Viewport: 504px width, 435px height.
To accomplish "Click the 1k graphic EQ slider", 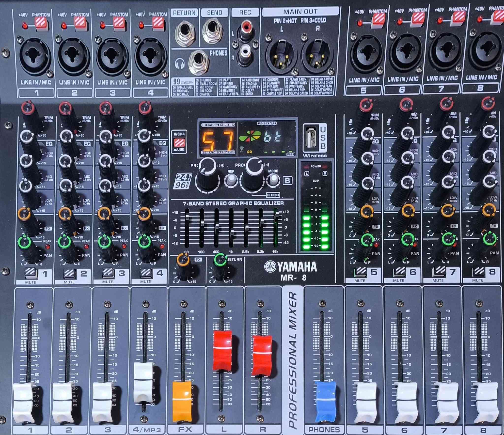I will pos(232,232).
